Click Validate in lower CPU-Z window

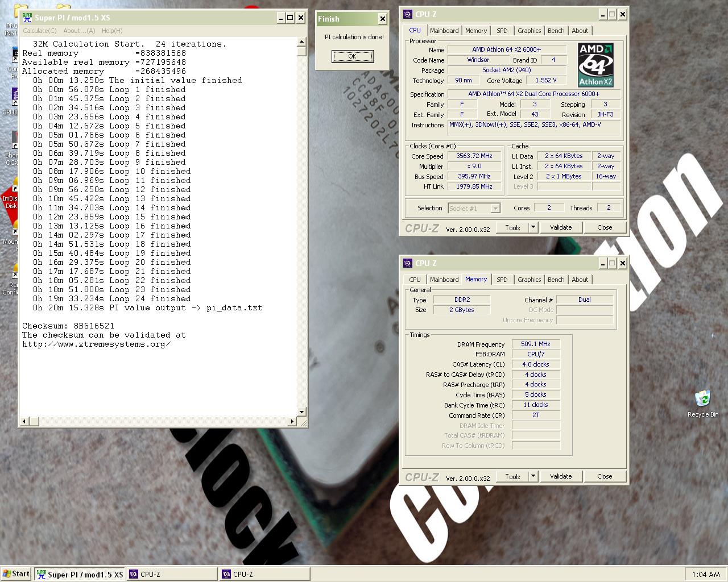[x=561, y=476]
